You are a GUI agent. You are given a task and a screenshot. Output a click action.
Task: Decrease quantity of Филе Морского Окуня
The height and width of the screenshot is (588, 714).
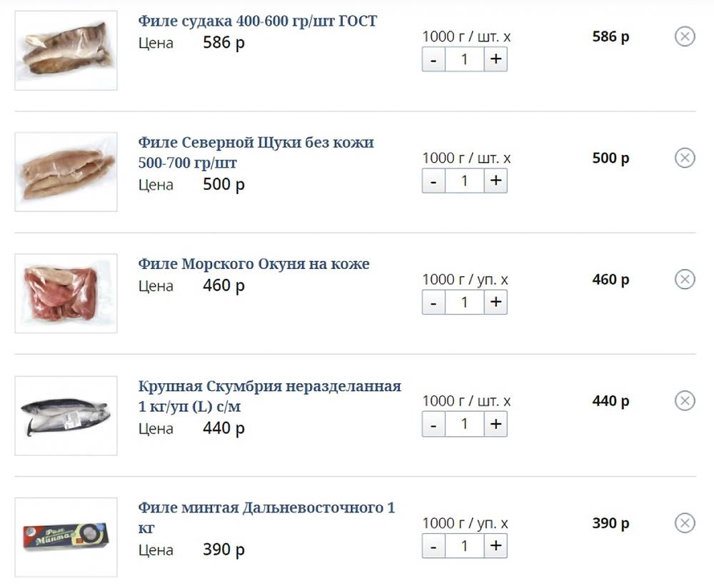pos(433,303)
